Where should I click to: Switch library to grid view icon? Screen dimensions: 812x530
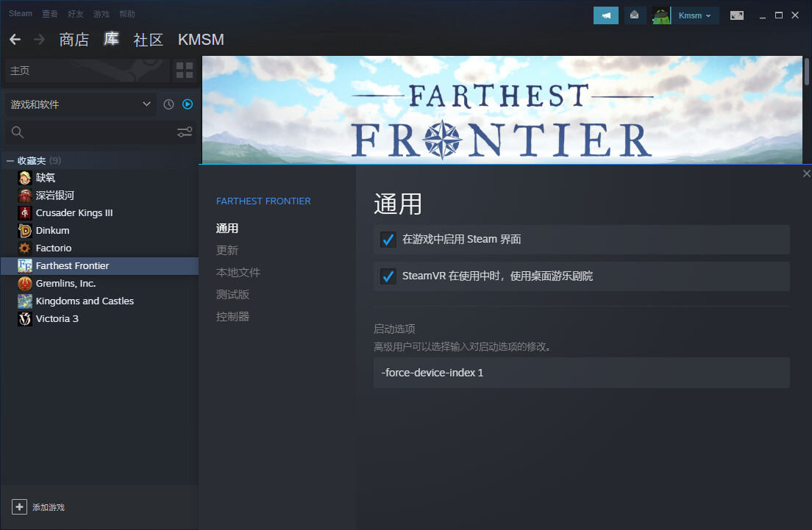pyautogui.click(x=185, y=71)
